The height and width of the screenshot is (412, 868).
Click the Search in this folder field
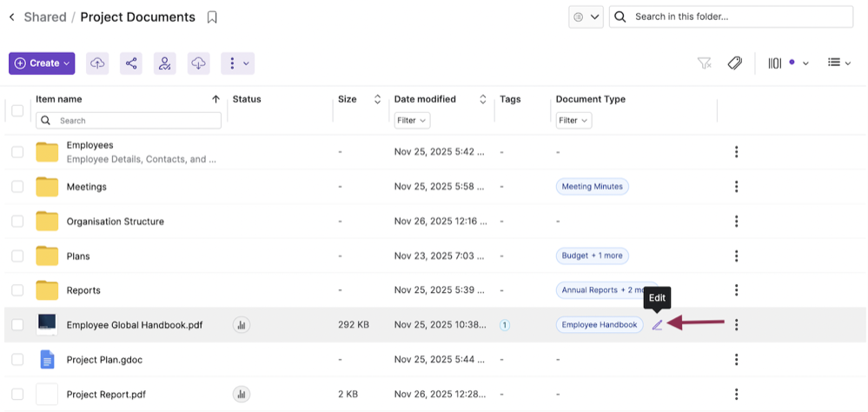739,17
